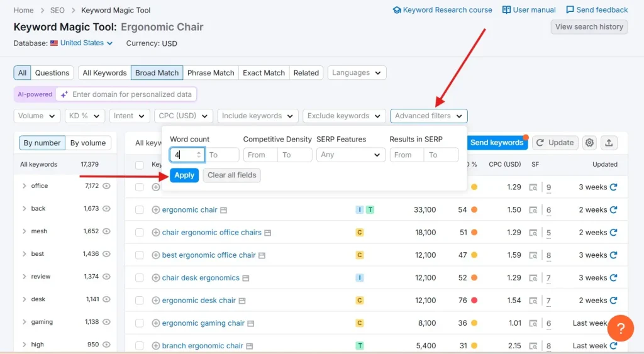
Task: Refresh metrics for chair desk ergonomics row
Action: click(614, 278)
